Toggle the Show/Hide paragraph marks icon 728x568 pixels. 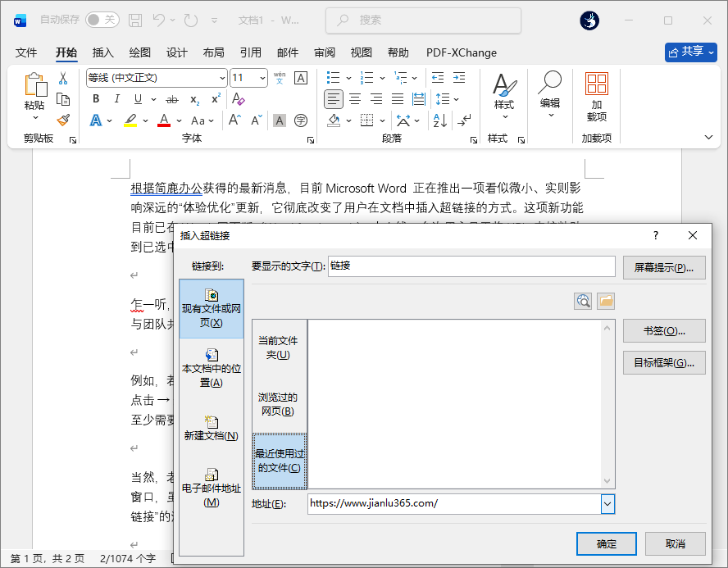point(465,120)
